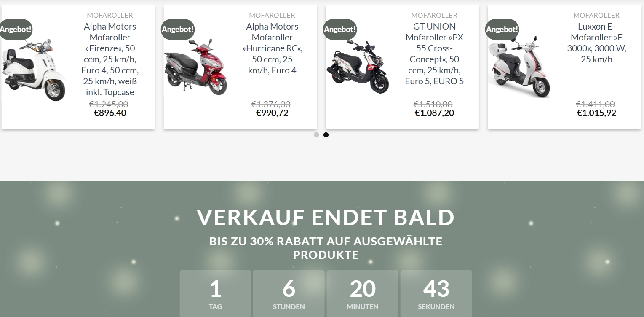Image resolution: width=644 pixels, height=317 pixels.
Task: Open Alpha Motors Hurricane RC product title
Action: click(x=272, y=48)
